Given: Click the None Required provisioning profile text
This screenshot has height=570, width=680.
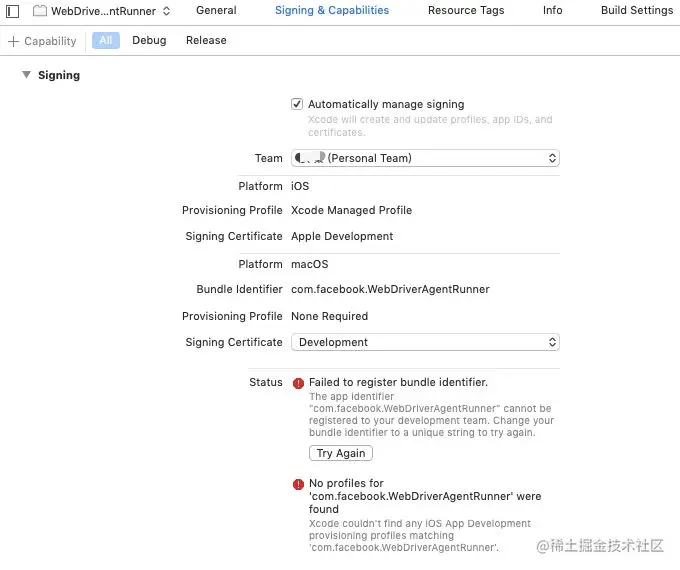Looking at the screenshot, I should (x=329, y=316).
